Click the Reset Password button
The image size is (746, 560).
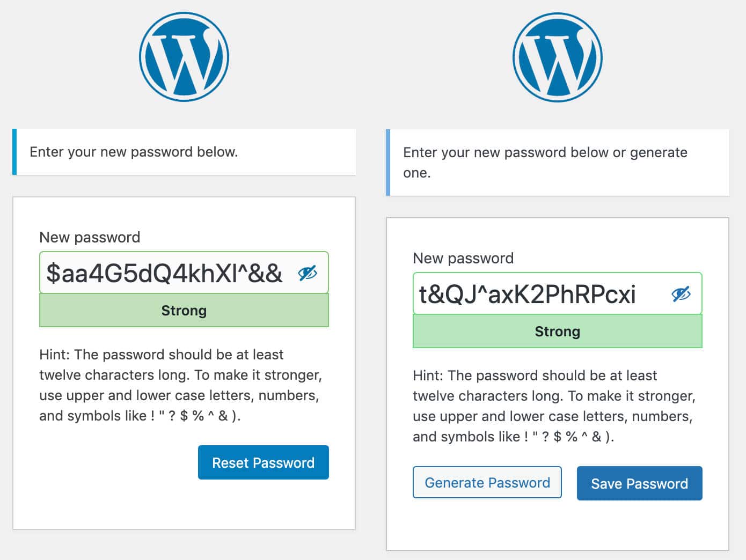pos(263,462)
